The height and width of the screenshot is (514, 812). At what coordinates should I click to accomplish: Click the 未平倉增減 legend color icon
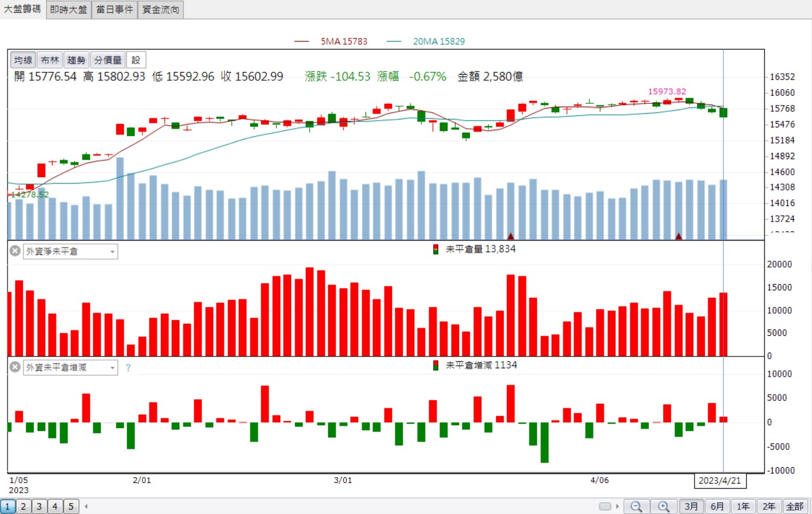435,365
